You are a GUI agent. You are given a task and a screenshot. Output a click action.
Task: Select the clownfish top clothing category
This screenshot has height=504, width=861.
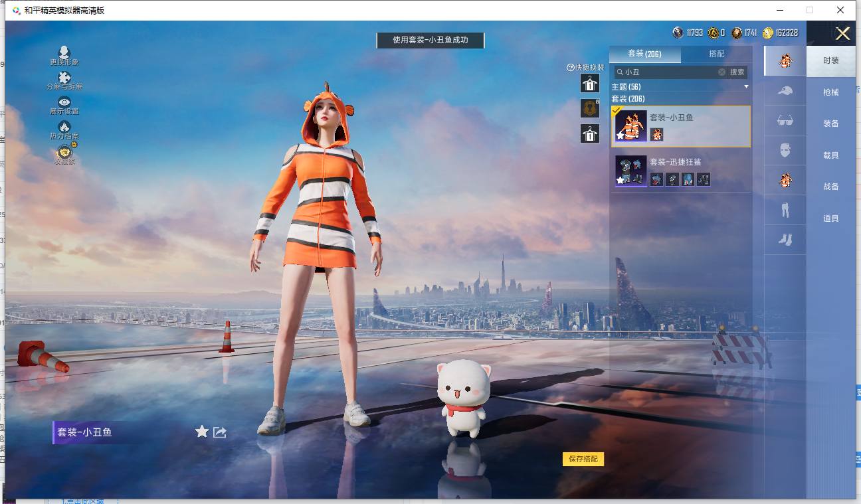785,180
